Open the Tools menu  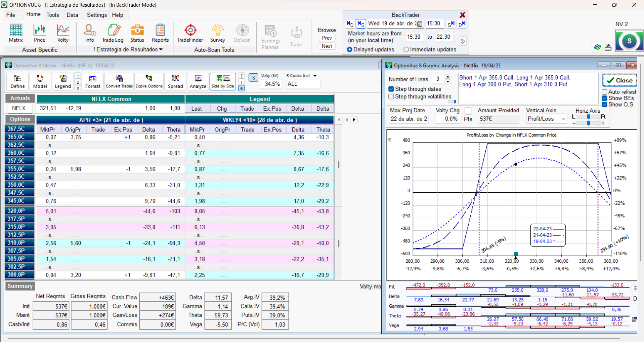coord(52,15)
